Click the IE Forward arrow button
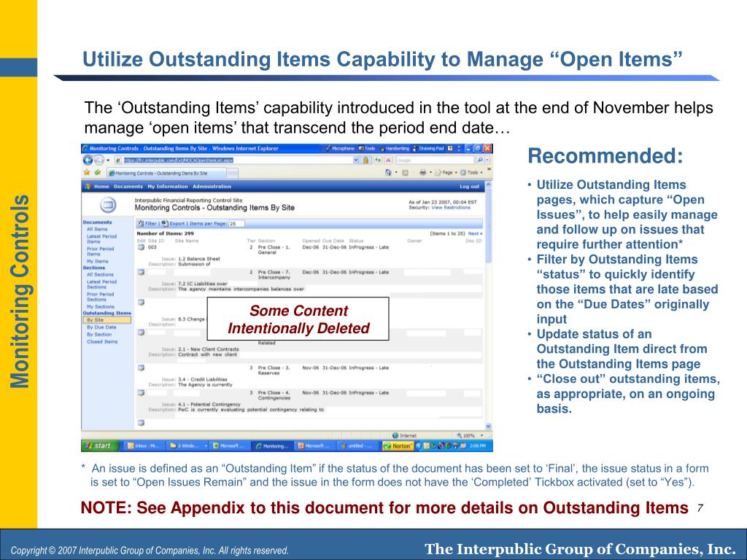Screen dimensions: 747x560 (98, 160)
